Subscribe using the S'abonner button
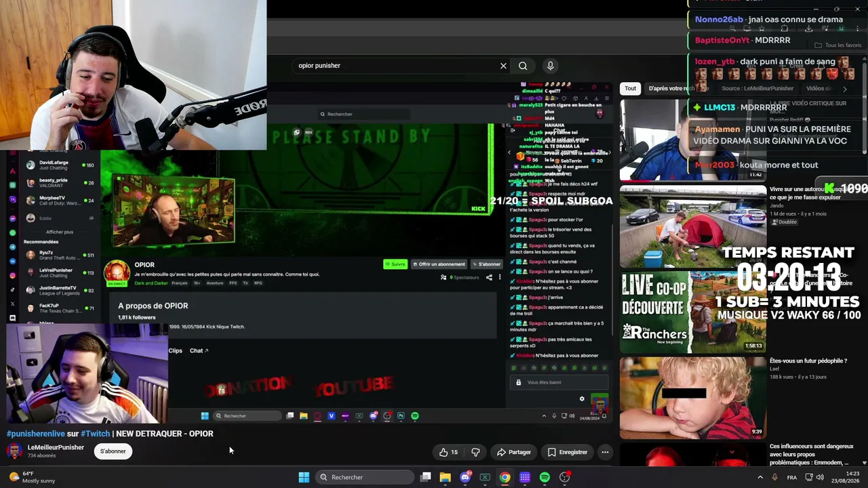Viewport: 868px width, 488px height. [113, 451]
